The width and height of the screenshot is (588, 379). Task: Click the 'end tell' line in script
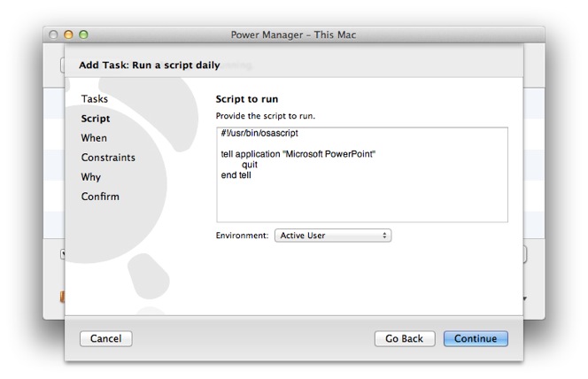(236, 175)
